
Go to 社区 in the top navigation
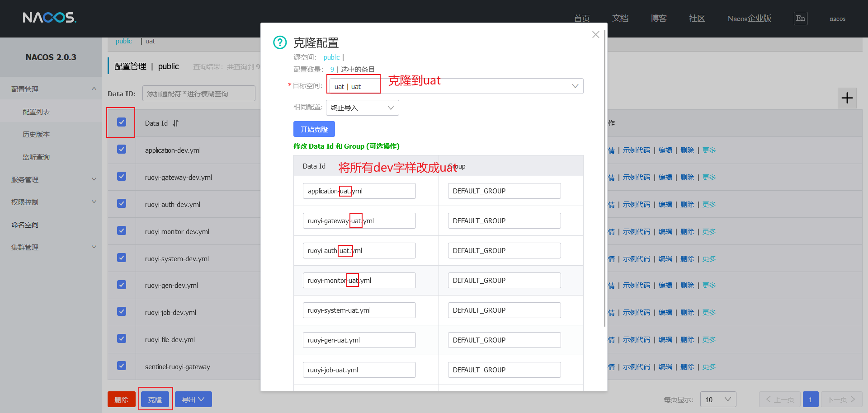click(697, 19)
